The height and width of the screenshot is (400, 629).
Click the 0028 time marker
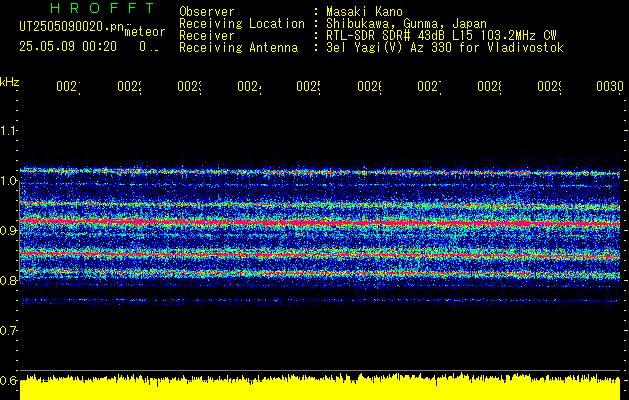[x=490, y=86]
